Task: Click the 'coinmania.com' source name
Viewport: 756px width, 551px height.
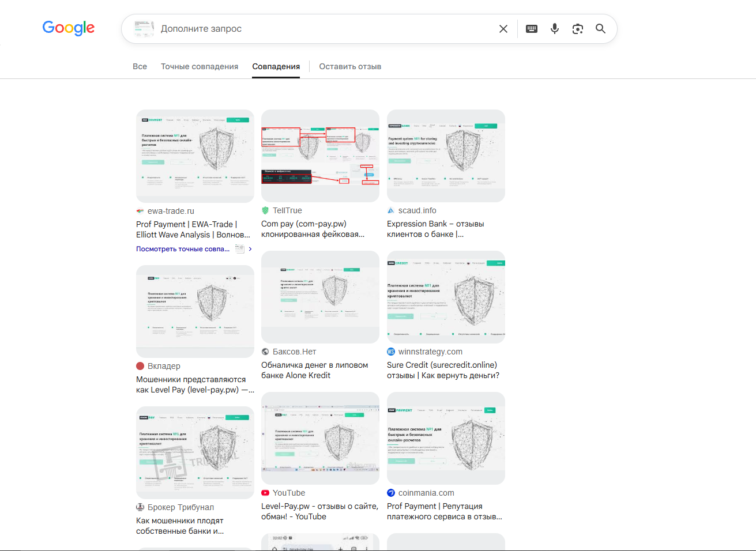Action: pyautogui.click(x=426, y=493)
